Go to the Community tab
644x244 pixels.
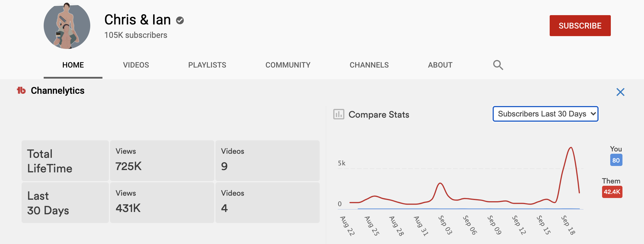[288, 65]
